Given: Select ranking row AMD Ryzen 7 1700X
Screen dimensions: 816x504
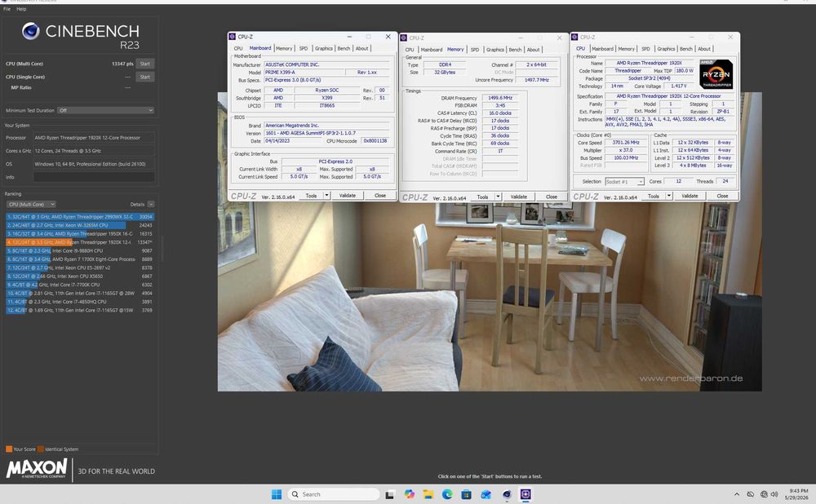Looking at the screenshot, I should pyautogui.click(x=80, y=259).
